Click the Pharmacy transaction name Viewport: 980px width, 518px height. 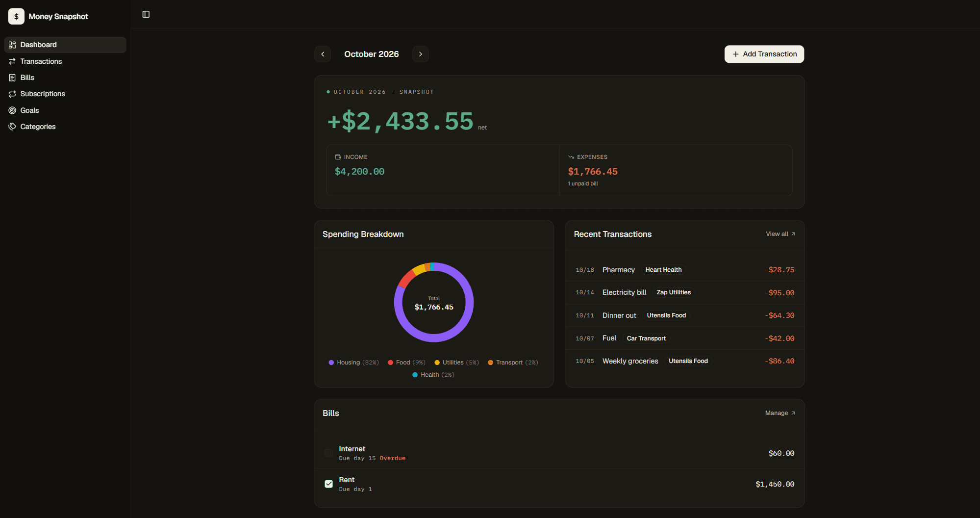point(618,270)
